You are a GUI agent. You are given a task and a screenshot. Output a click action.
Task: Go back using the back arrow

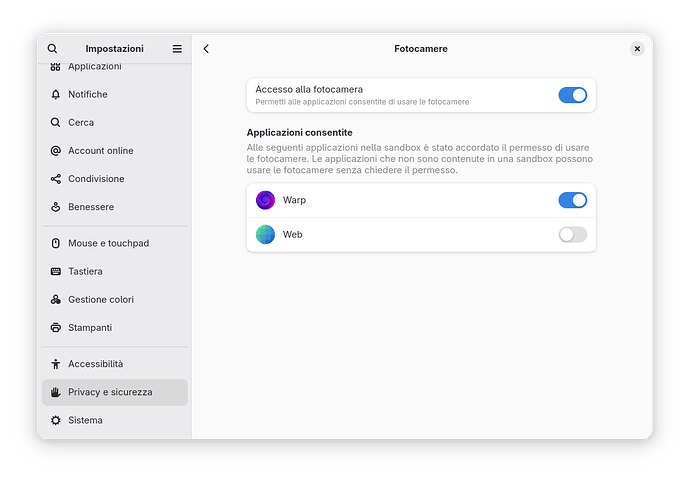pyautogui.click(x=206, y=48)
